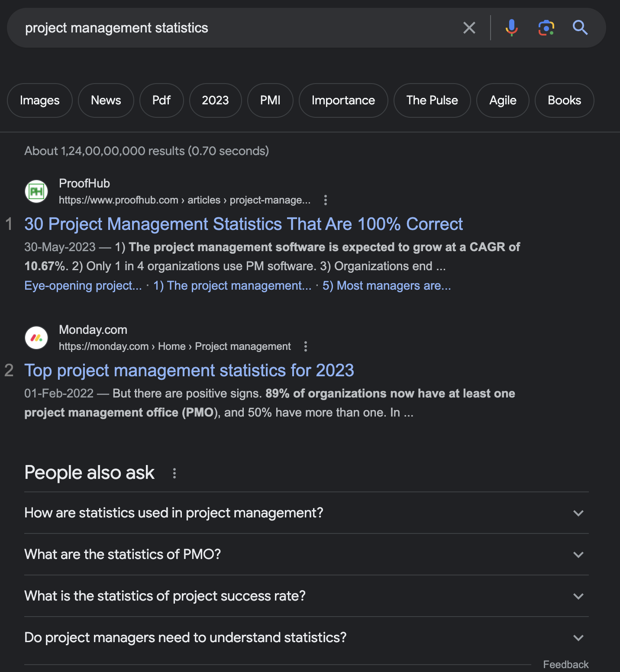
Task: Select the Importance filter chip
Action: pos(343,100)
